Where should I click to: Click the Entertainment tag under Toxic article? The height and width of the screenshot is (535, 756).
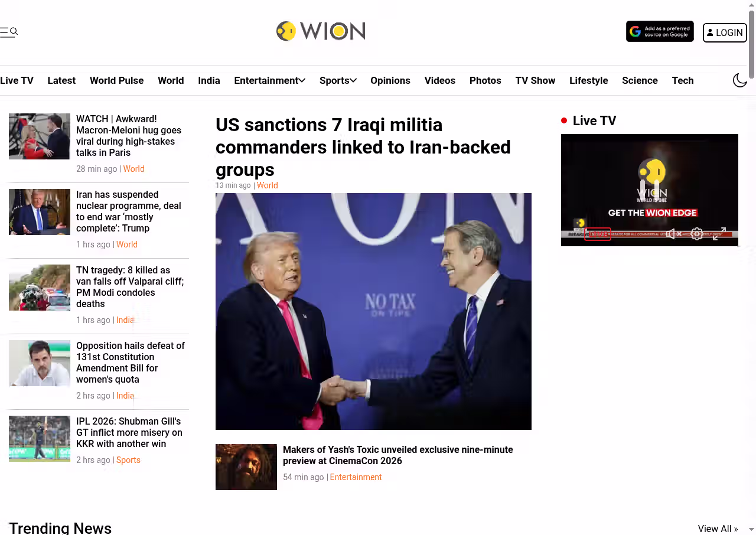(356, 477)
